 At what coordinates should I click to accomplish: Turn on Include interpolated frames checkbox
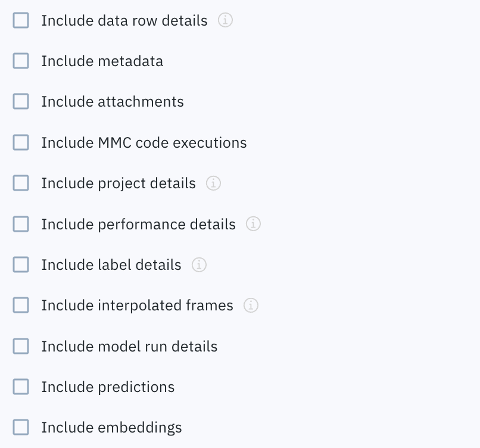coord(21,306)
